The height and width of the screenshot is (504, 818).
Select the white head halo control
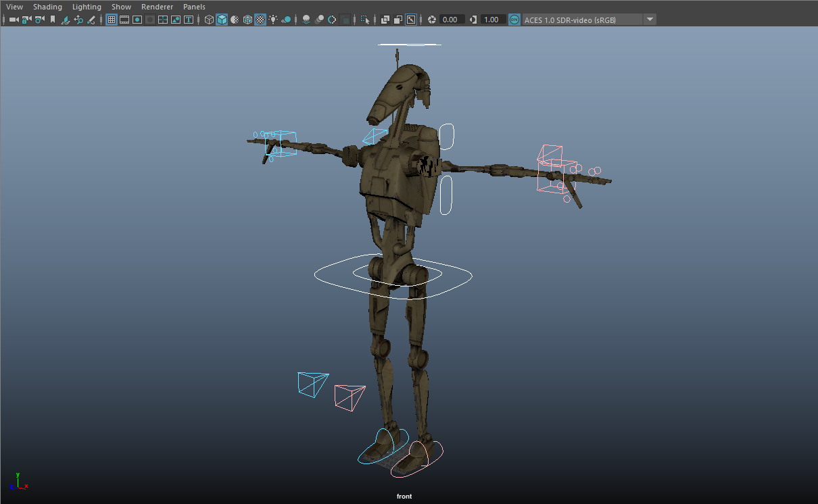tap(409, 45)
